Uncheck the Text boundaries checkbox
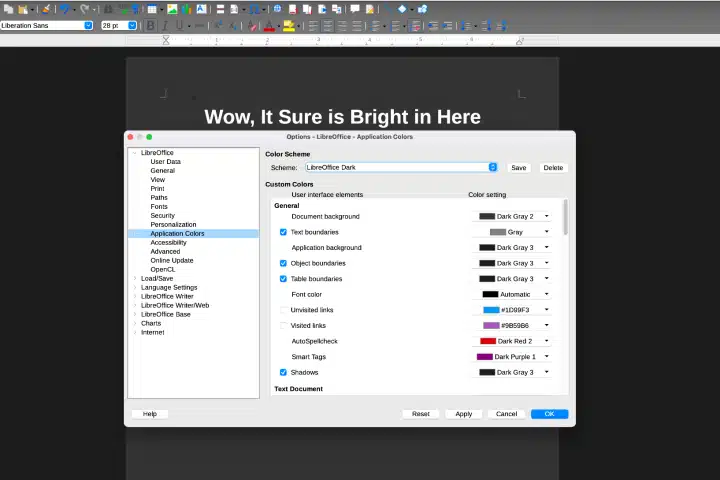The height and width of the screenshot is (480, 720). 283,232
